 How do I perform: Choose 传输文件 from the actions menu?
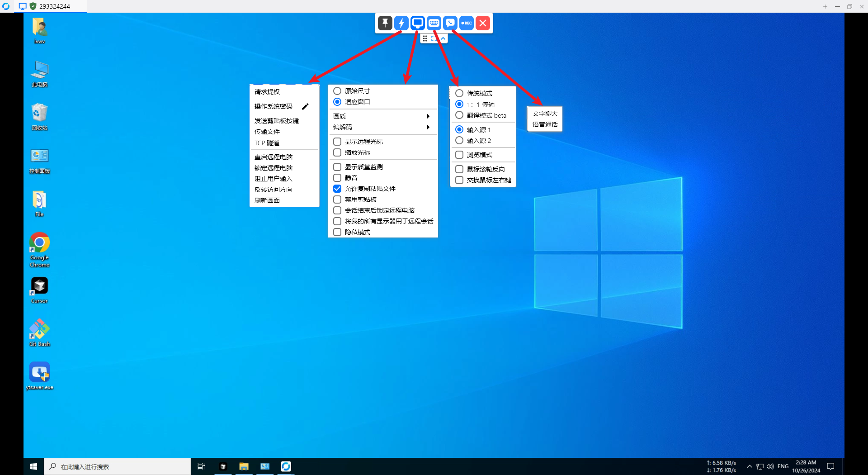[267, 132]
